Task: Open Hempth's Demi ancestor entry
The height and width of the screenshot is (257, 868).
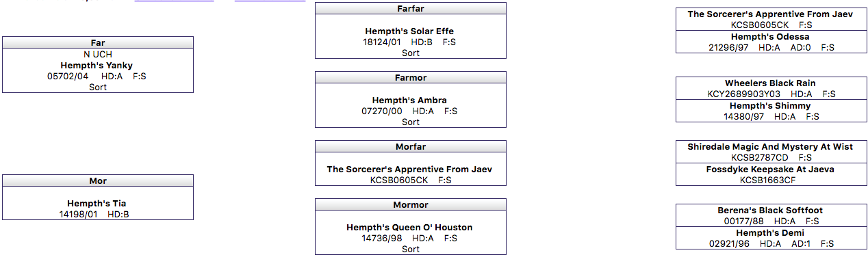Action: coord(770,233)
